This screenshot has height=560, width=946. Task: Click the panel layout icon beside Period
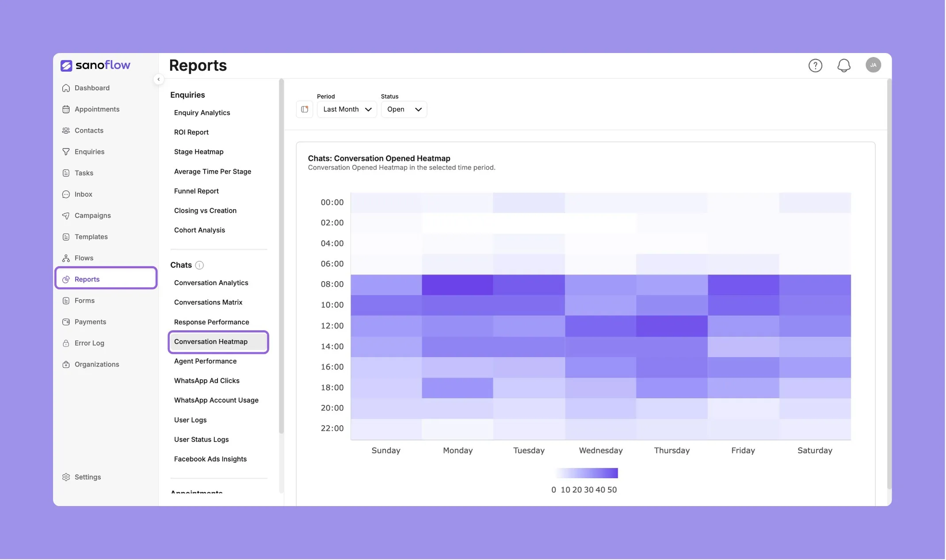305,109
